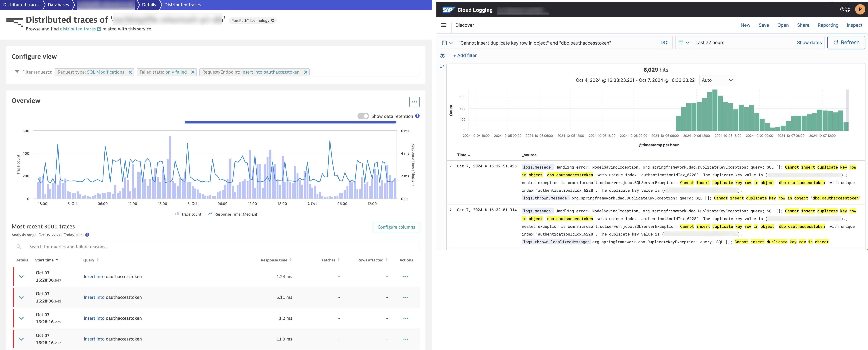Go to the Details breadcrumb

pyautogui.click(x=149, y=5)
